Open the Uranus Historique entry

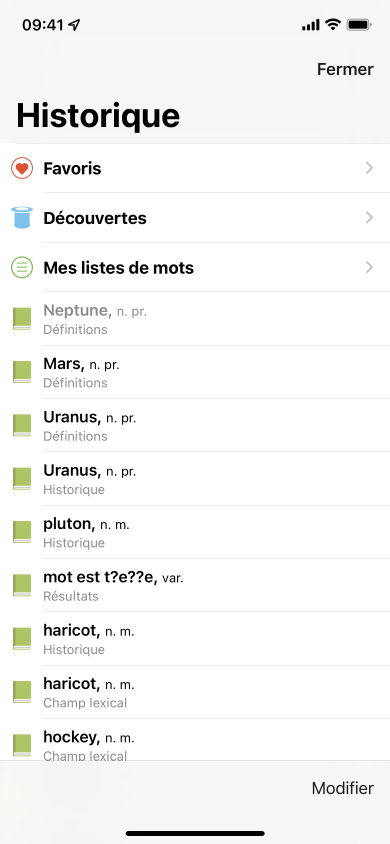click(x=195, y=479)
